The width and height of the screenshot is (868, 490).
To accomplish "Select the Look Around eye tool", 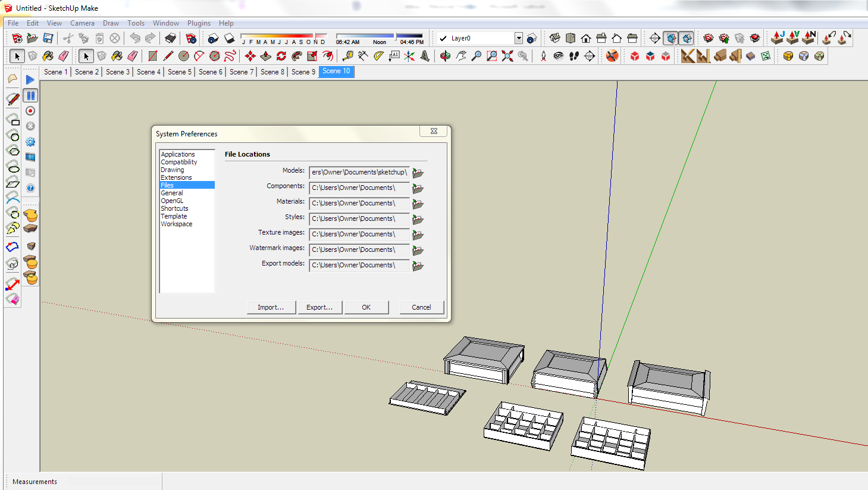I will (559, 56).
